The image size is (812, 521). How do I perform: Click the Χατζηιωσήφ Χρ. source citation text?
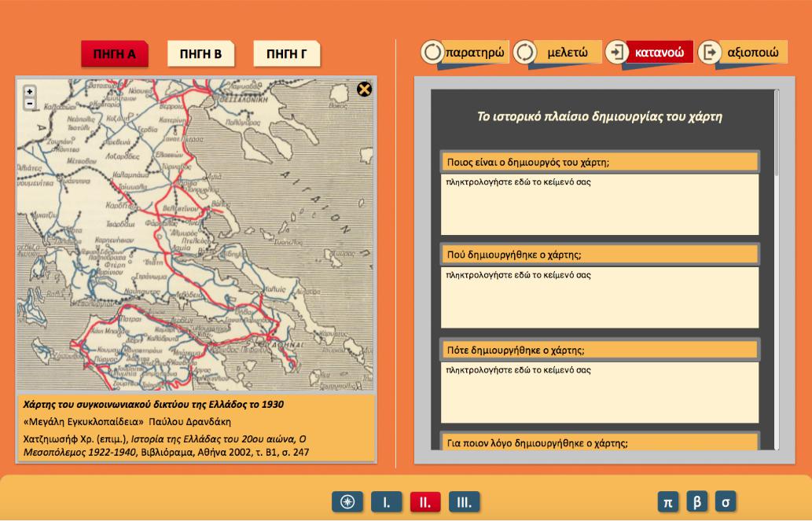166,446
